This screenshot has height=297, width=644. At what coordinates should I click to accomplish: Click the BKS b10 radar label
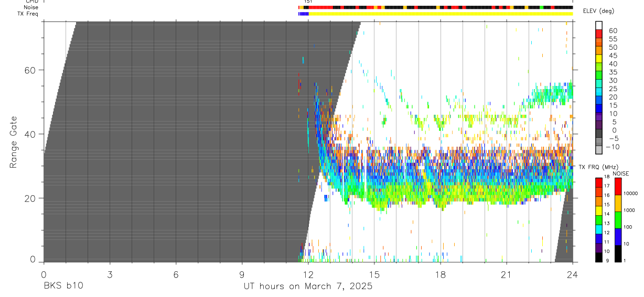[63, 286]
